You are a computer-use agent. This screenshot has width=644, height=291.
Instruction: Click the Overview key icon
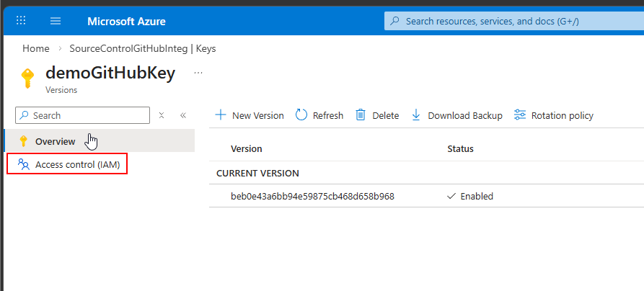click(23, 141)
